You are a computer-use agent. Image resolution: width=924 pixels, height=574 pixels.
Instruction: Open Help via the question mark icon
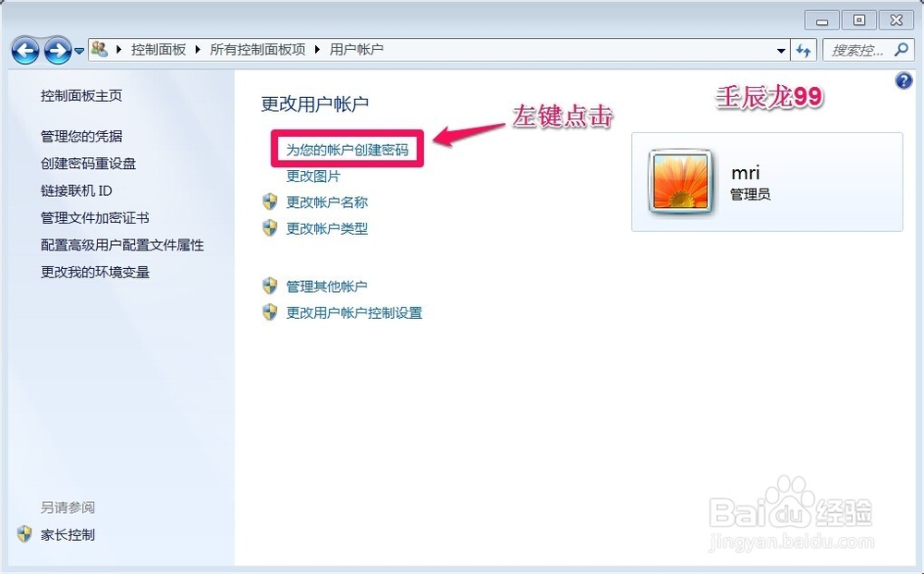pos(903,81)
